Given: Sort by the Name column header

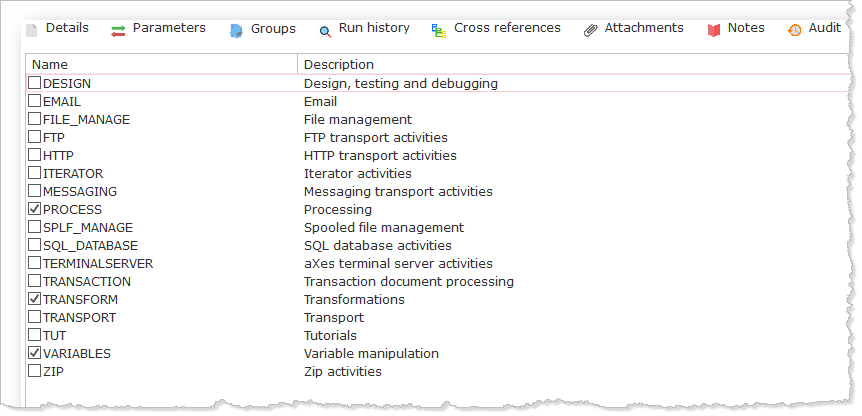Looking at the screenshot, I should pos(162,64).
